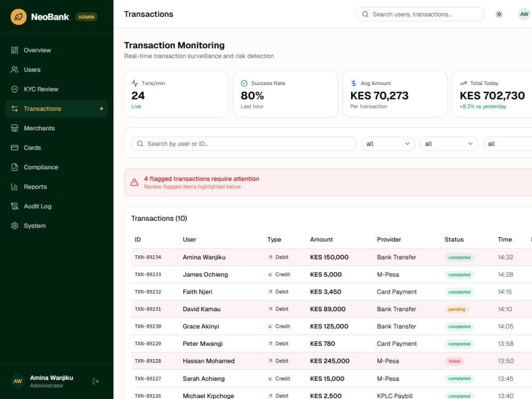
Task: Click the completed badge for James Ochieng
Action: coord(460,275)
